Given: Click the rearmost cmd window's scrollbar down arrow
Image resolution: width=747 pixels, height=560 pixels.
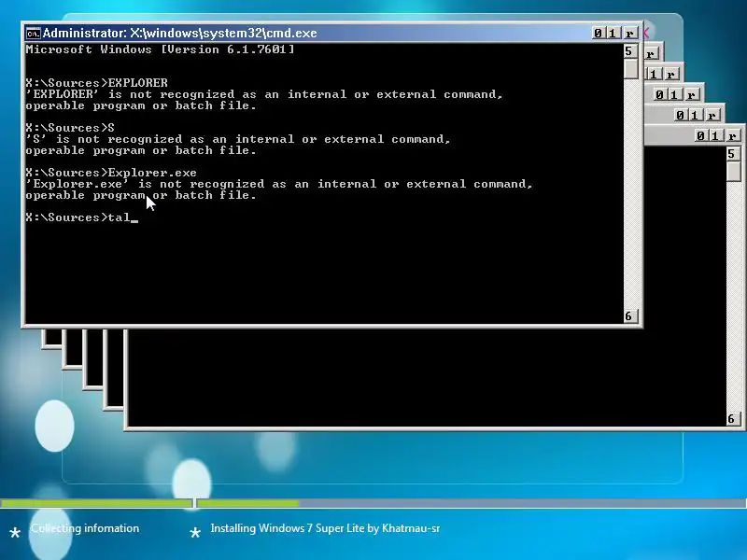Looking at the screenshot, I should 733,419.
